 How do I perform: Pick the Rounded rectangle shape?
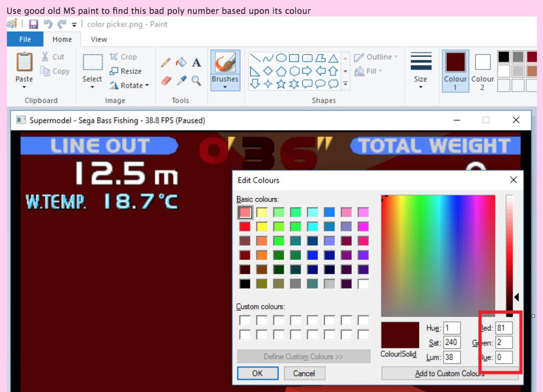[307, 58]
